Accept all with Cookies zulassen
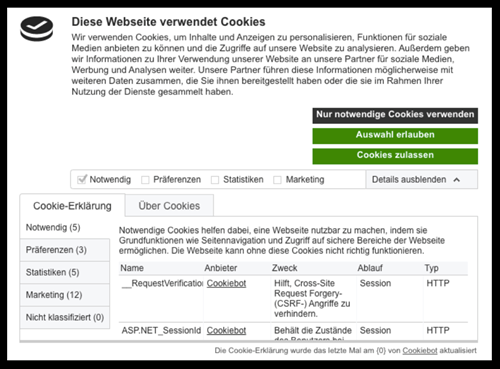 (x=395, y=156)
